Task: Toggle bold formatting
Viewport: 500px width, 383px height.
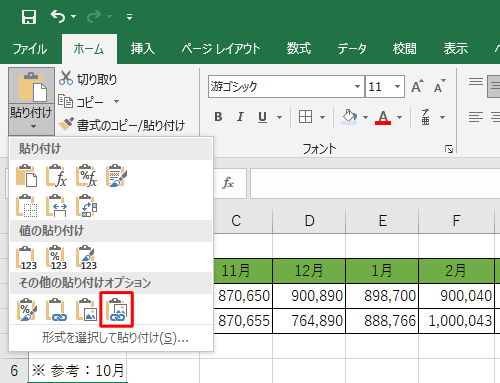Action: [x=218, y=117]
